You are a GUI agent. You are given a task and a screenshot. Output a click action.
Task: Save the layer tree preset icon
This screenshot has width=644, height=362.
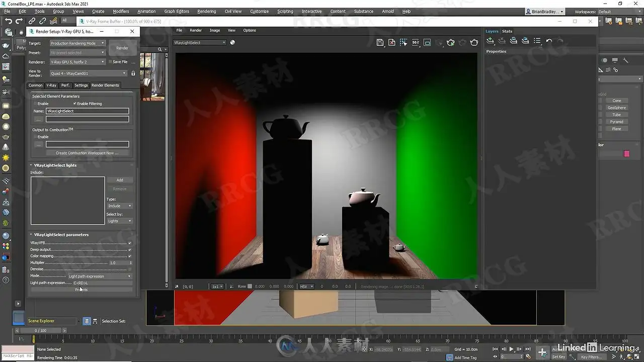[x=514, y=41]
